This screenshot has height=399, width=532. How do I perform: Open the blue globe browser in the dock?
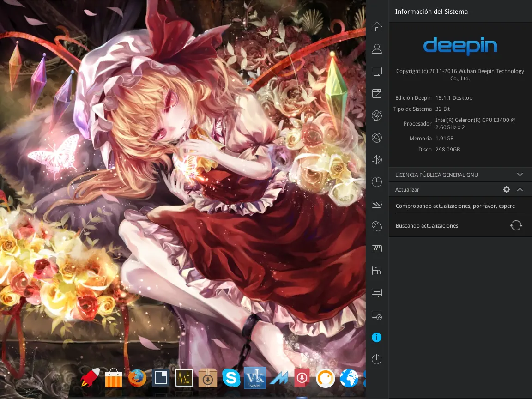tap(349, 378)
